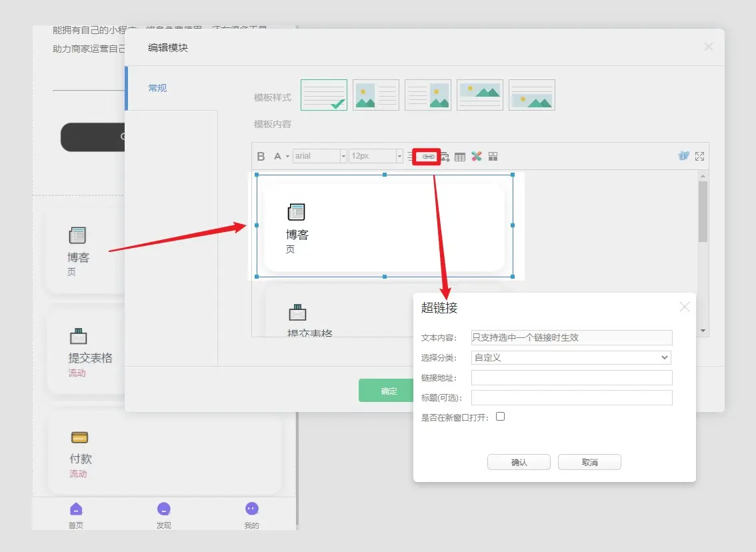Open the arial font family dropdown
Viewport: 756px width, 552px height.
coord(320,156)
